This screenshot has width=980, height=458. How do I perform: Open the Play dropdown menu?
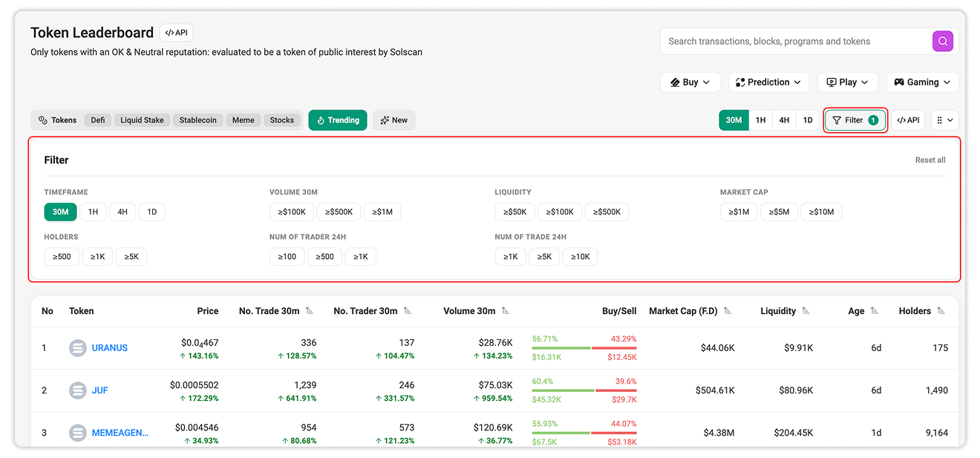848,82
